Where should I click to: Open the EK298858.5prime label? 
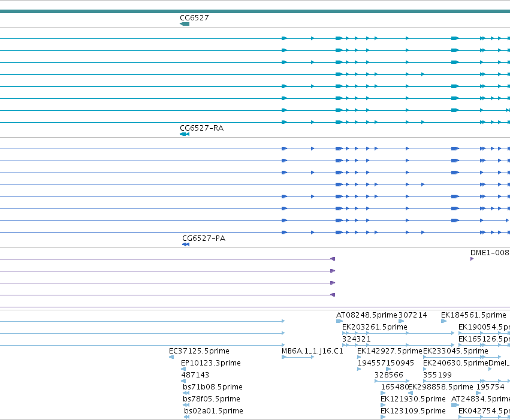(440, 387)
